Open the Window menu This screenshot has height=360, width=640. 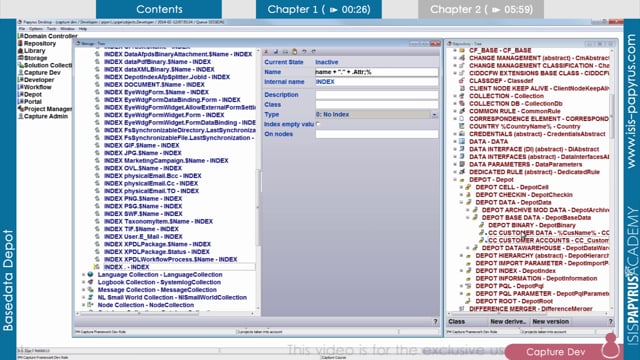pyautogui.click(x=67, y=29)
